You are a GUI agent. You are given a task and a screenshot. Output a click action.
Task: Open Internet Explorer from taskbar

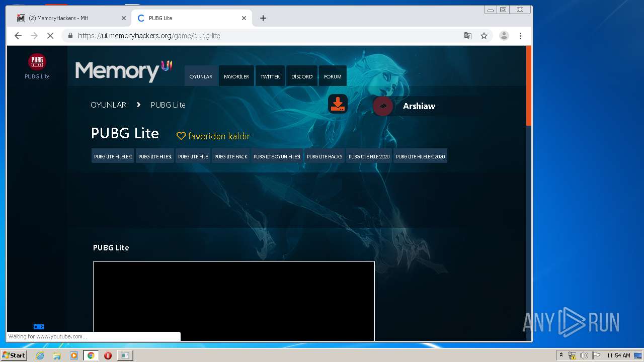click(x=40, y=355)
